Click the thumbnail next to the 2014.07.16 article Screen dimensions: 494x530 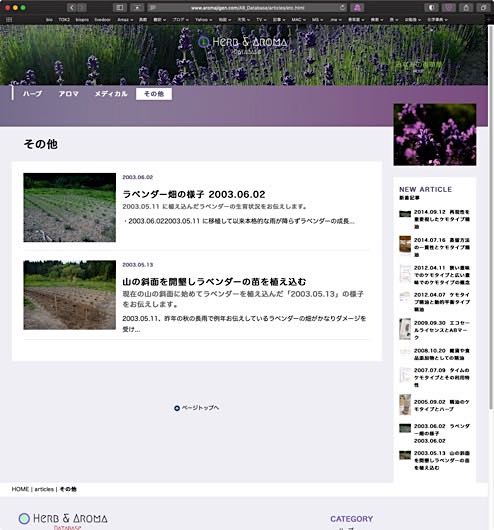click(405, 244)
